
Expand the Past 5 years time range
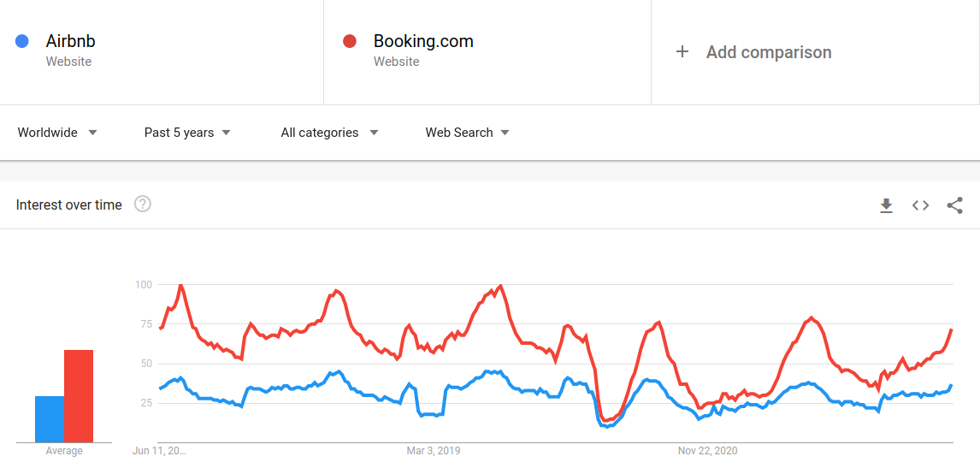pyautogui.click(x=187, y=133)
